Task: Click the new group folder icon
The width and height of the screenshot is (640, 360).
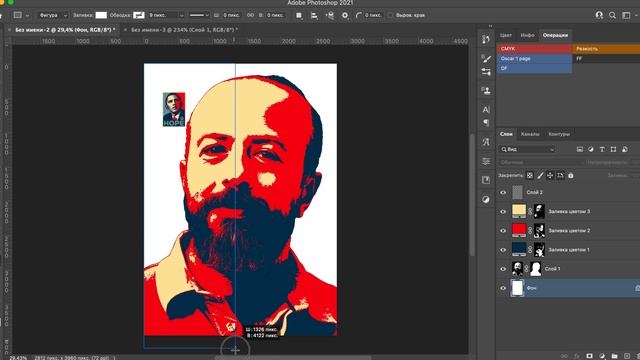Action: point(615,356)
